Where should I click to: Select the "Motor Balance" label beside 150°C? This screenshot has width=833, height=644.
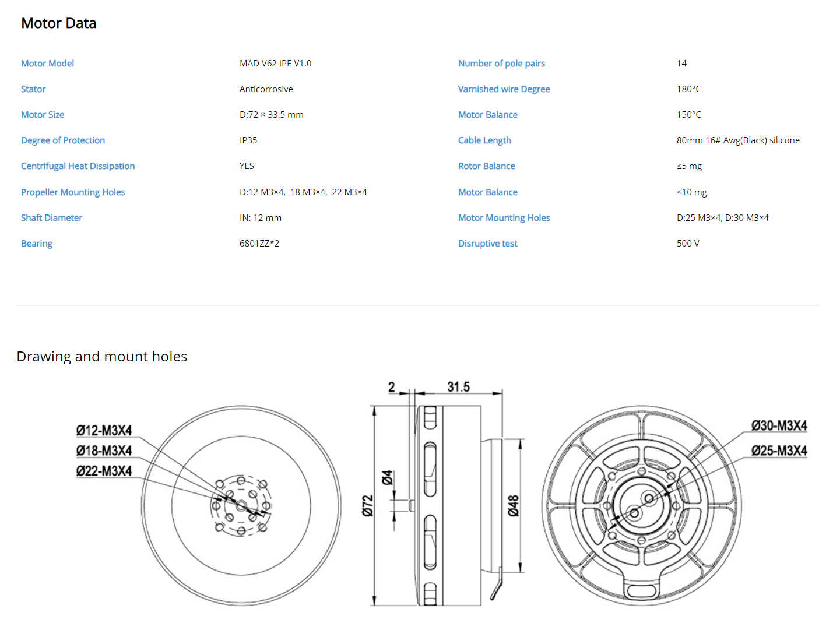[488, 115]
